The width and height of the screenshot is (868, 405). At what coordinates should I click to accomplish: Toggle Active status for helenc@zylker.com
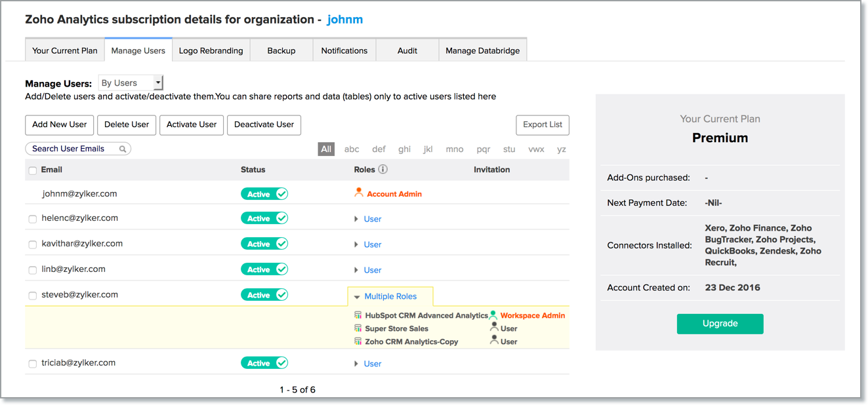point(264,218)
